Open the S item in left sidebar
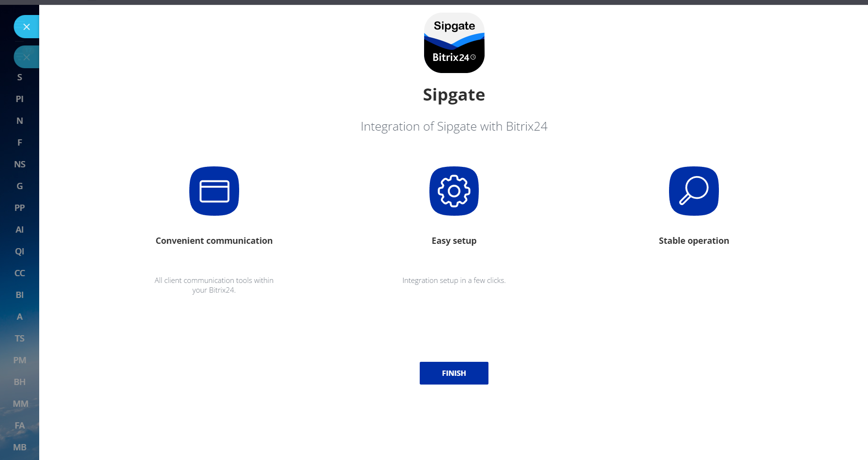 [x=20, y=77]
